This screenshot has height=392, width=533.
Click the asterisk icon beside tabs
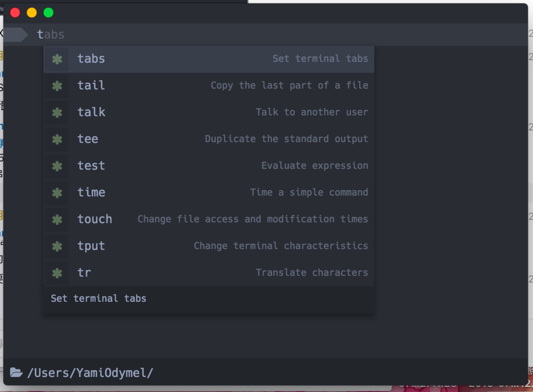pyautogui.click(x=57, y=59)
